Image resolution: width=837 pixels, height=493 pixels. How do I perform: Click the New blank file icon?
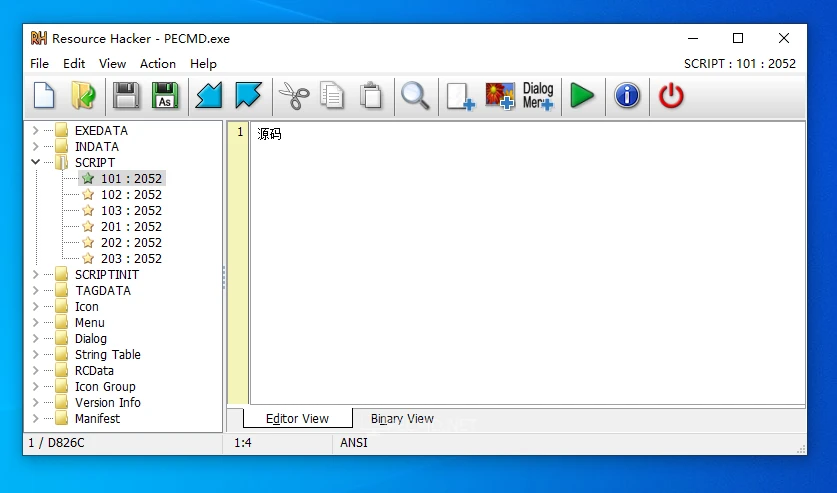click(x=44, y=96)
